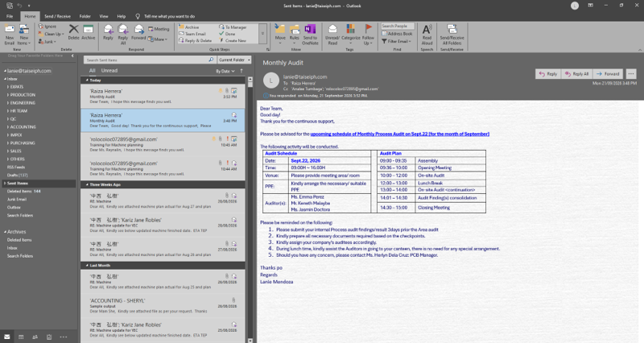
Task: Click the New Email icon
Action: [10, 35]
